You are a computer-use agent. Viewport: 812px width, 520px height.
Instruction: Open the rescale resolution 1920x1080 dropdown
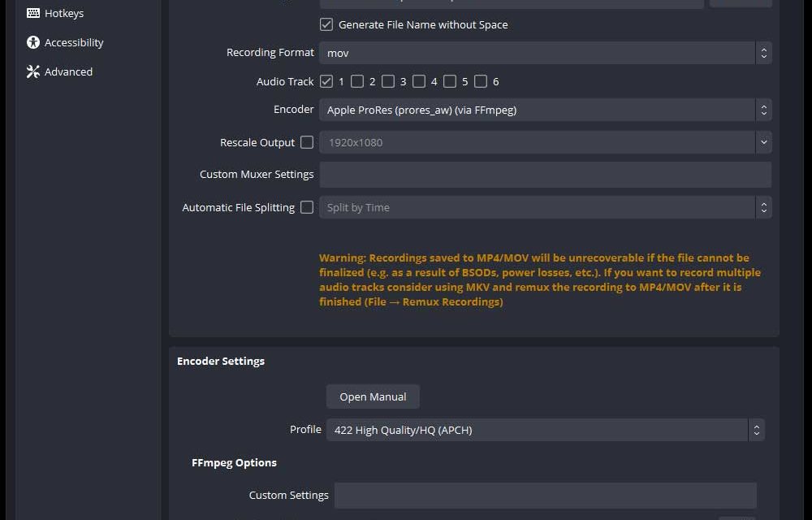coord(544,142)
